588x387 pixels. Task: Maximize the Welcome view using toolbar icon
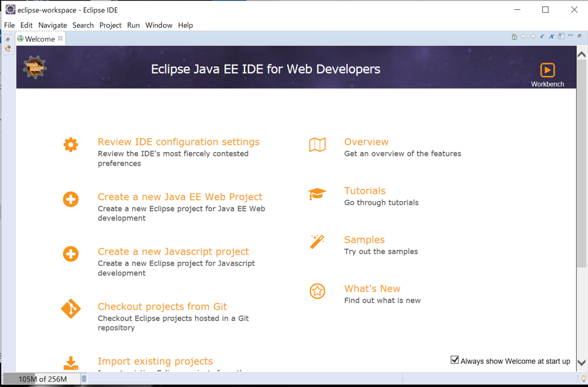(579, 36)
